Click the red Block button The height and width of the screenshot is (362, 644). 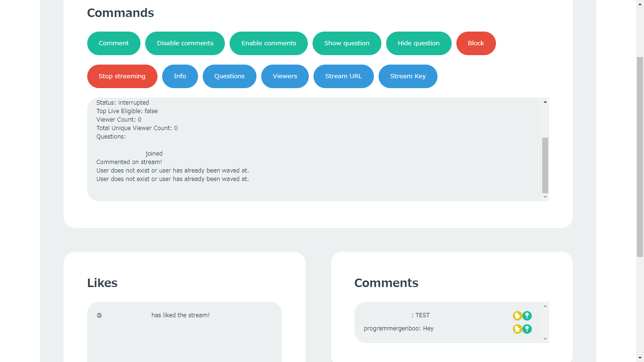(x=476, y=43)
